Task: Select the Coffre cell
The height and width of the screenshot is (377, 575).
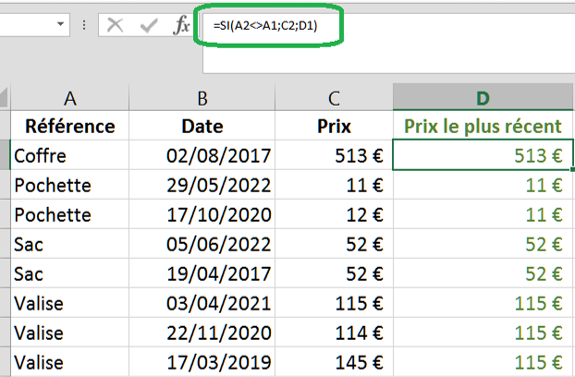Action: point(70,155)
